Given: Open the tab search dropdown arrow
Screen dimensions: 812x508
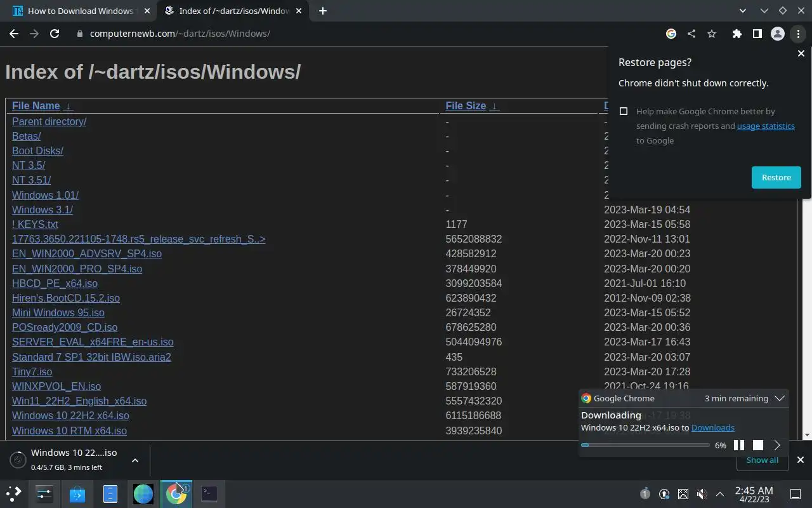Looking at the screenshot, I should [743, 11].
